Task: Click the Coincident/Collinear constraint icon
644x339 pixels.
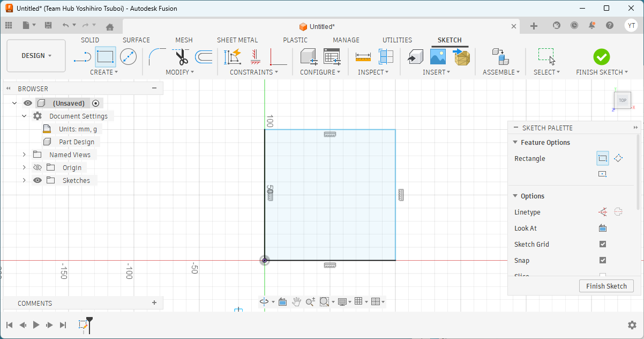Action: (256, 56)
